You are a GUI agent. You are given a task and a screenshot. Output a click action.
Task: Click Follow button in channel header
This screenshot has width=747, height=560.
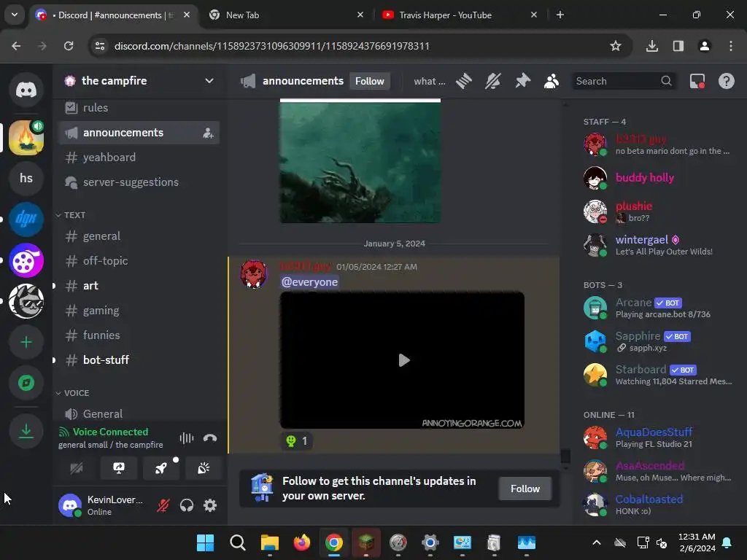pyautogui.click(x=370, y=81)
